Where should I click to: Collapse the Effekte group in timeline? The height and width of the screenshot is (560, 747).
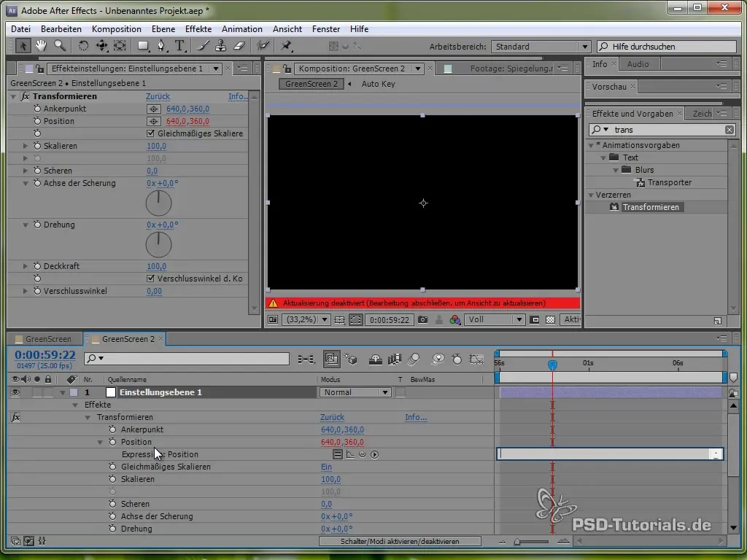[x=75, y=405]
